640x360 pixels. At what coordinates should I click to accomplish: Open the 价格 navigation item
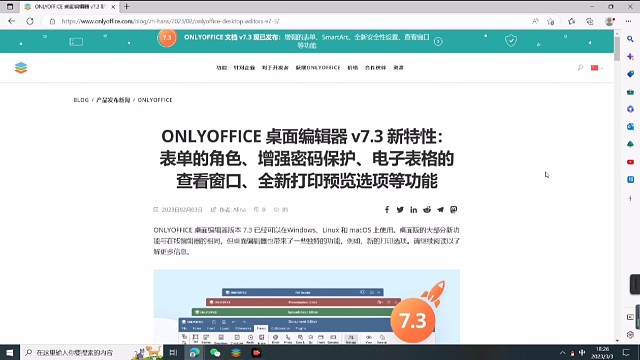pyautogui.click(x=352, y=68)
